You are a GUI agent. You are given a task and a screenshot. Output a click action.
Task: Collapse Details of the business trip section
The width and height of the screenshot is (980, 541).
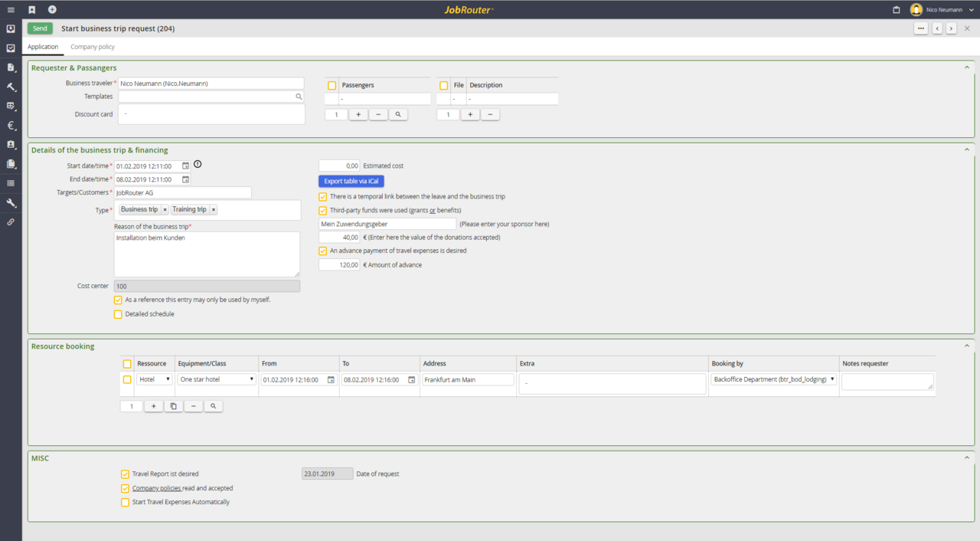click(x=967, y=150)
